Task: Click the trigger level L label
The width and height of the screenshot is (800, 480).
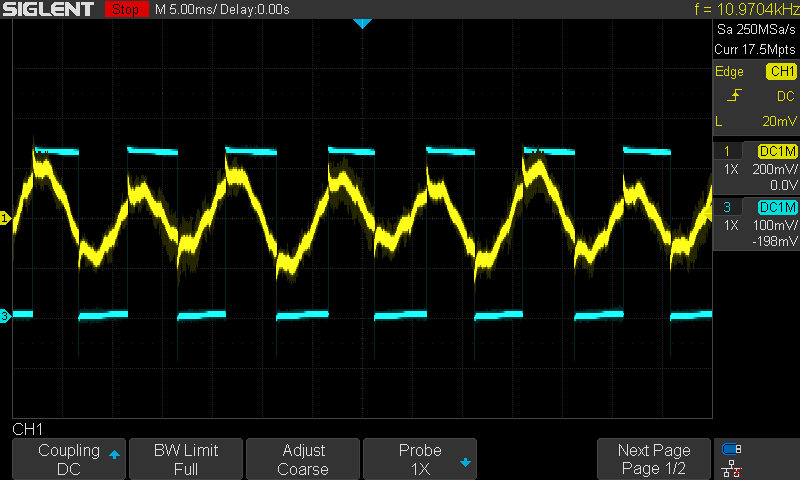Action: tap(718, 121)
